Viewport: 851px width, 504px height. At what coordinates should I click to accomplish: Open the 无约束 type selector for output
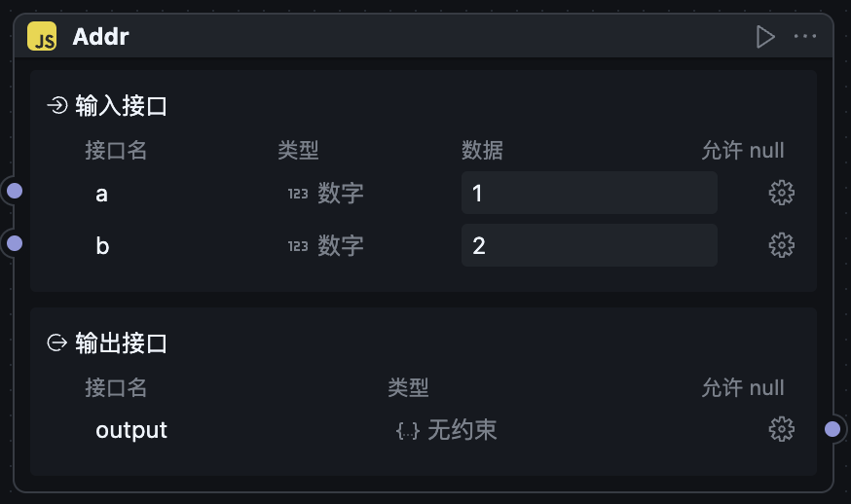pos(447,430)
